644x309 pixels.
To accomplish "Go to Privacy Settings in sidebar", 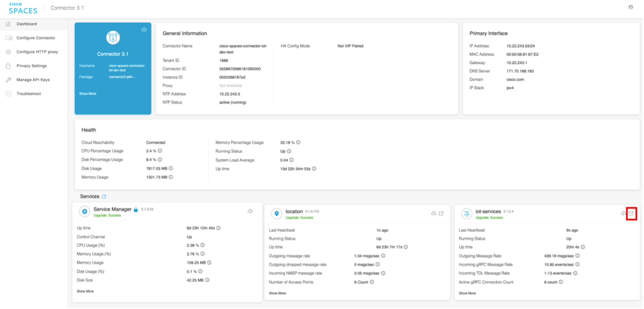I will coord(32,66).
